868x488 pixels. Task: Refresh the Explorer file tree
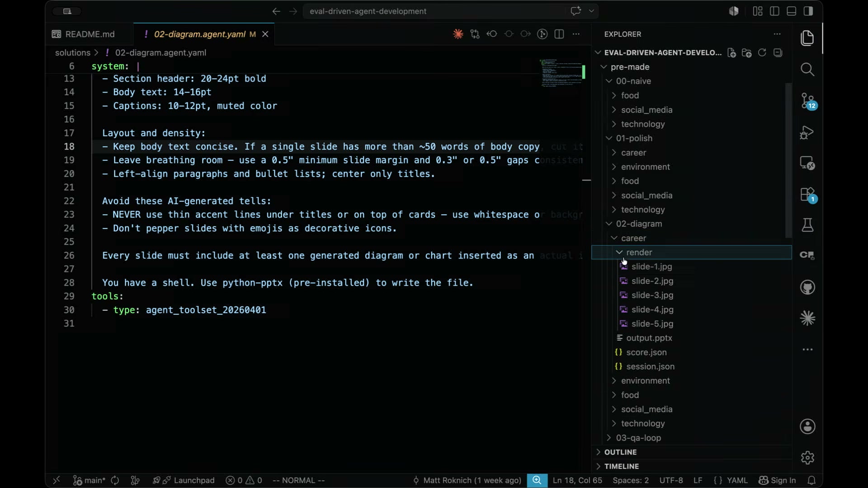[x=762, y=53]
